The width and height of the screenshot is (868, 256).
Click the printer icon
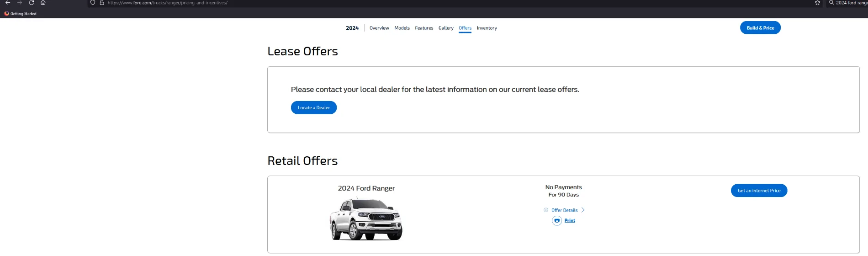557,221
